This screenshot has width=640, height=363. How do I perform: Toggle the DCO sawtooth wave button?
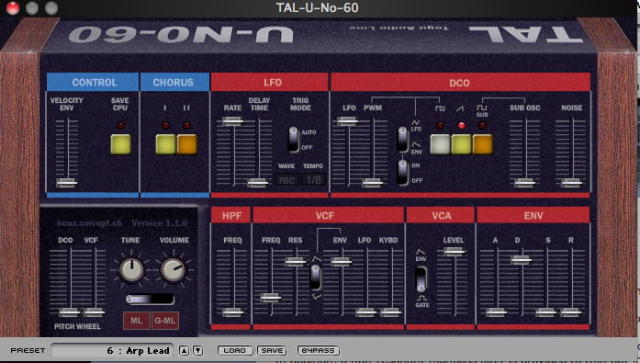[461, 144]
